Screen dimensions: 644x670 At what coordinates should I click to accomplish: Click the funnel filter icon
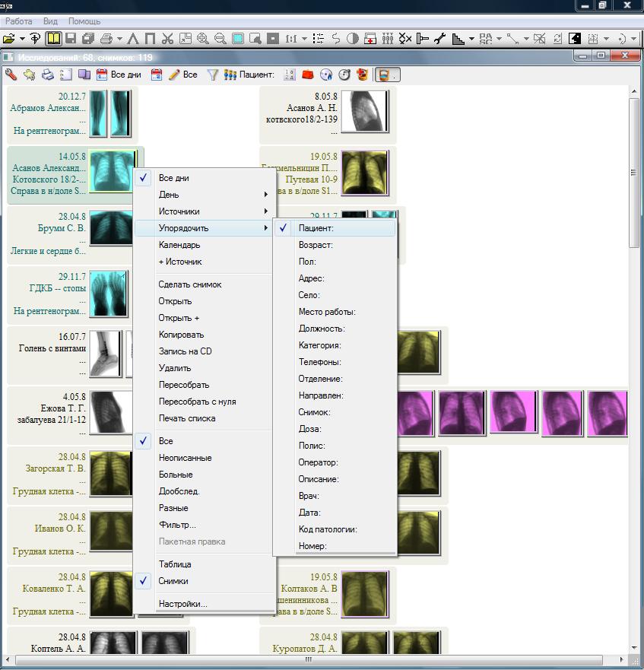(213, 75)
